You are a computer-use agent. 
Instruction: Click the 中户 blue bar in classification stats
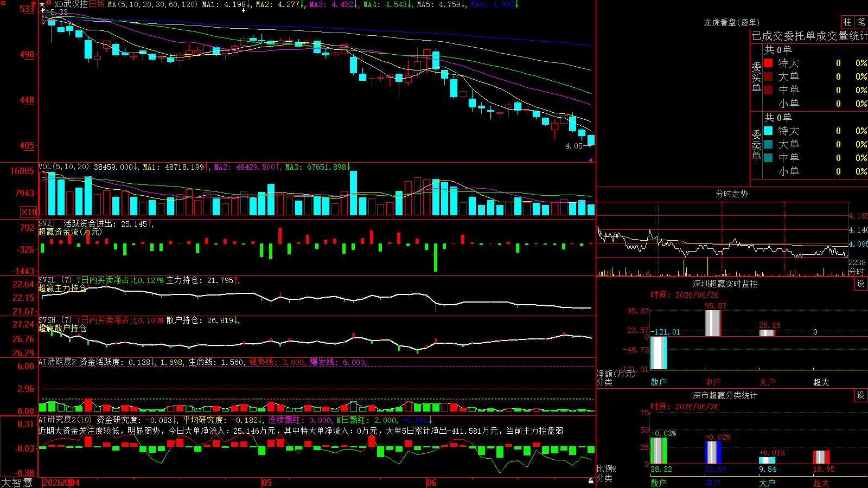tap(713, 453)
